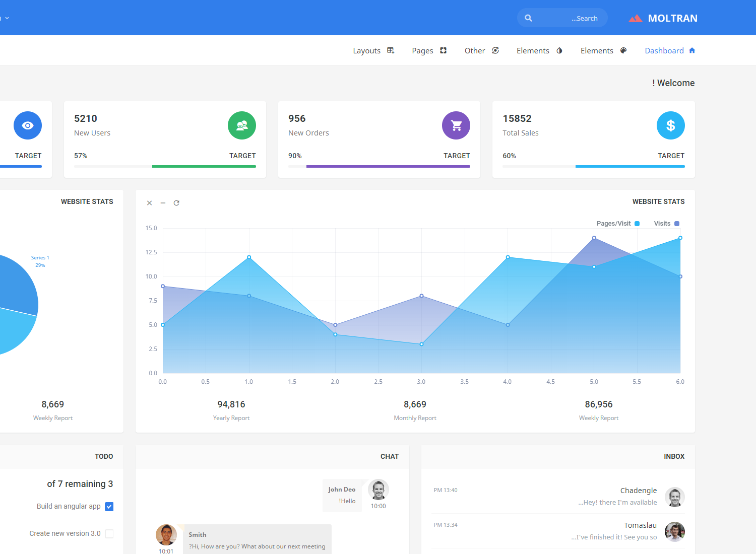756x554 pixels.
Task: Click the expand icon beside Pages
Action: click(x=444, y=50)
